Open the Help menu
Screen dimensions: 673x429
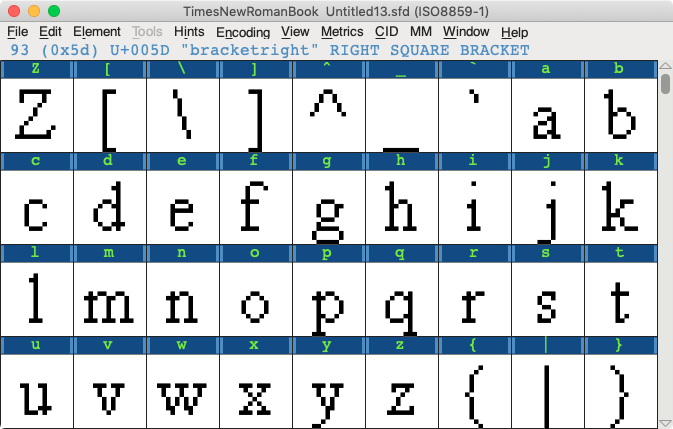point(514,32)
